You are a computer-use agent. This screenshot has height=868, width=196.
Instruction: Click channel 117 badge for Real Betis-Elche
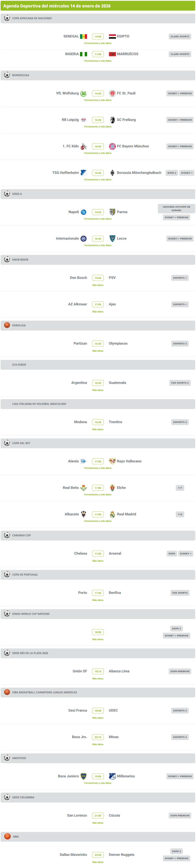[180, 488]
